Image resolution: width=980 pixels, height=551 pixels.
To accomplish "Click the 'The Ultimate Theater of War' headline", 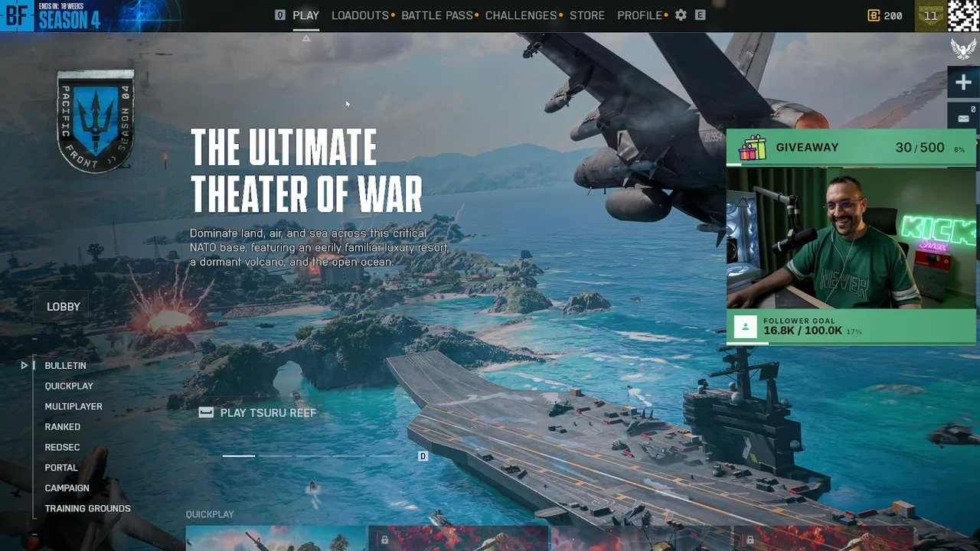I will (306, 171).
